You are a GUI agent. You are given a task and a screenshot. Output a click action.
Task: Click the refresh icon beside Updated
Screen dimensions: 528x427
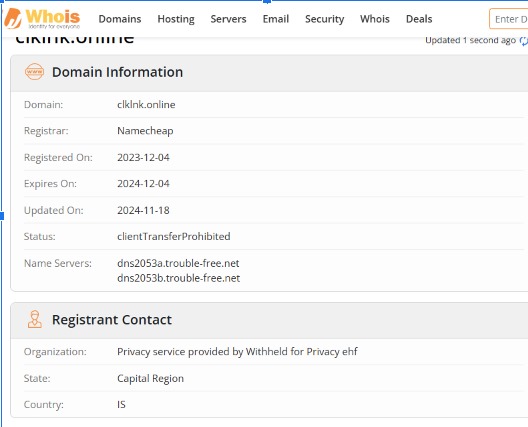(524, 40)
